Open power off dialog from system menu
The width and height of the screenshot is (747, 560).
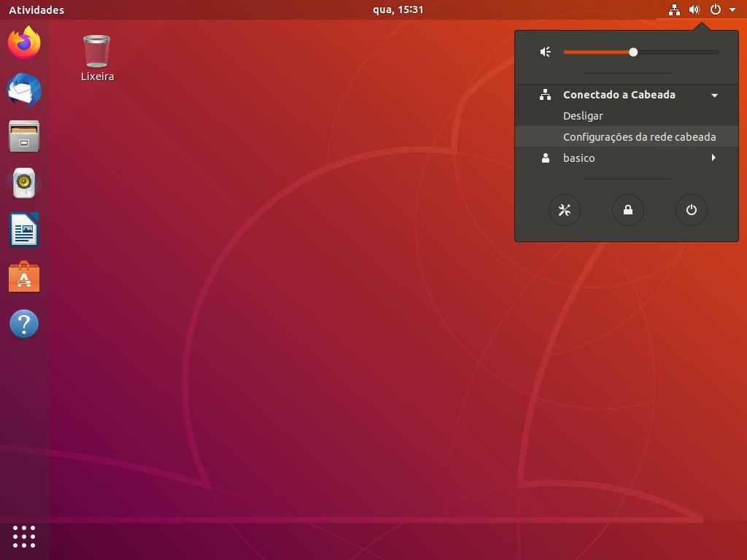[692, 210]
